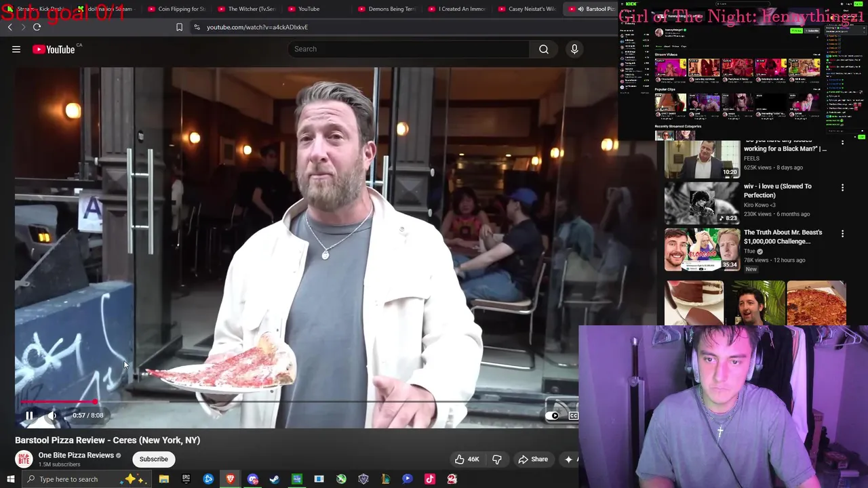This screenshot has height=488, width=868.
Task: Like the video (46K thumbs up)
Action: click(467, 459)
